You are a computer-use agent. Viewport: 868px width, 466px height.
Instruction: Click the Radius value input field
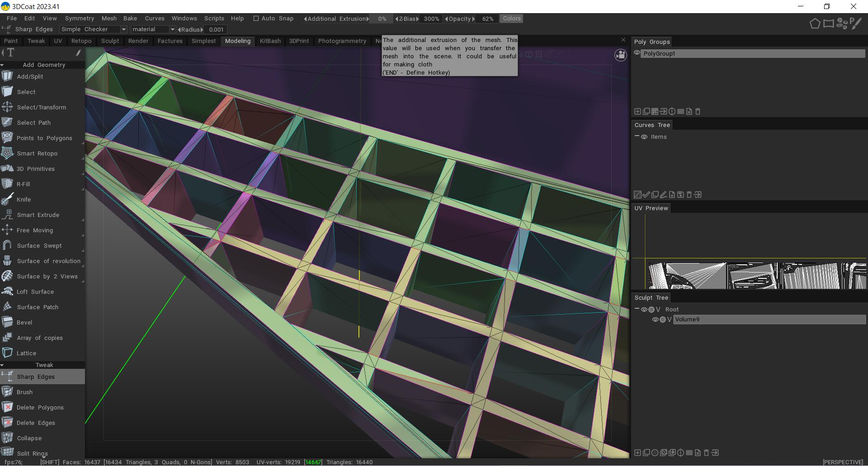pyautogui.click(x=216, y=29)
